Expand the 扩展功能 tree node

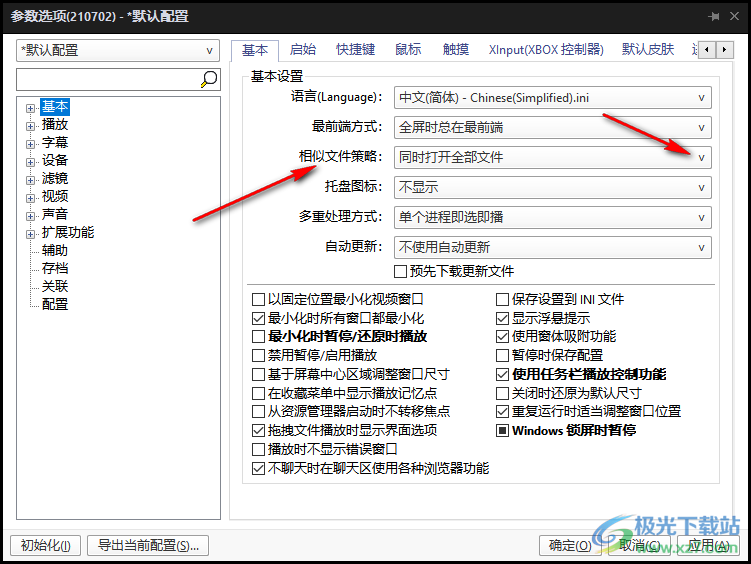[31, 235]
